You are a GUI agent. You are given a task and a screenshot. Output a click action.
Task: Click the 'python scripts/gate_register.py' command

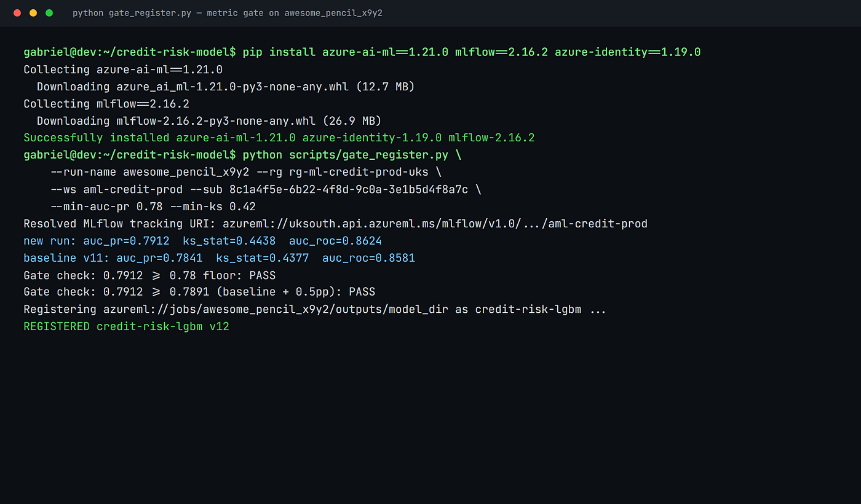point(345,156)
